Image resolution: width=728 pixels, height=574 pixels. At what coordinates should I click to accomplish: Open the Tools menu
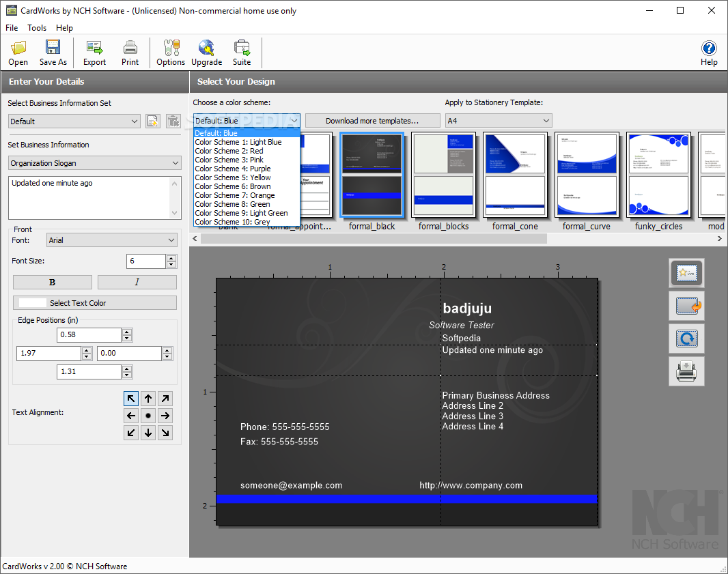[37, 28]
